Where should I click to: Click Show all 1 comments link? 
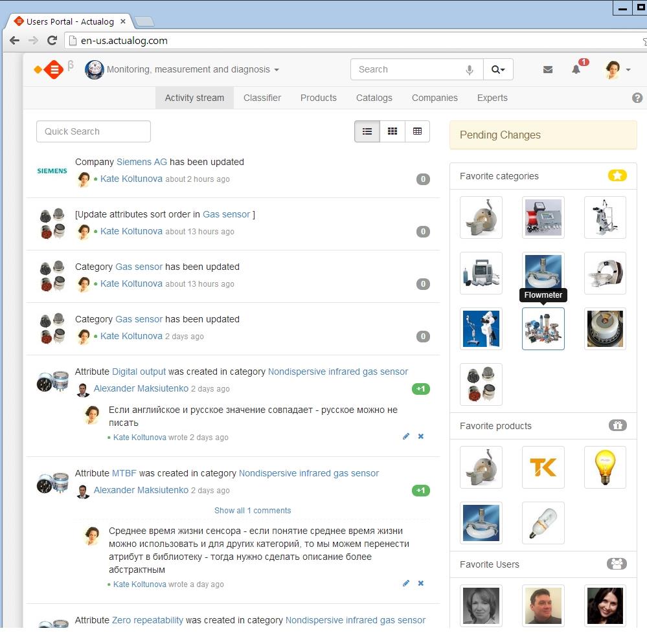pyautogui.click(x=253, y=511)
